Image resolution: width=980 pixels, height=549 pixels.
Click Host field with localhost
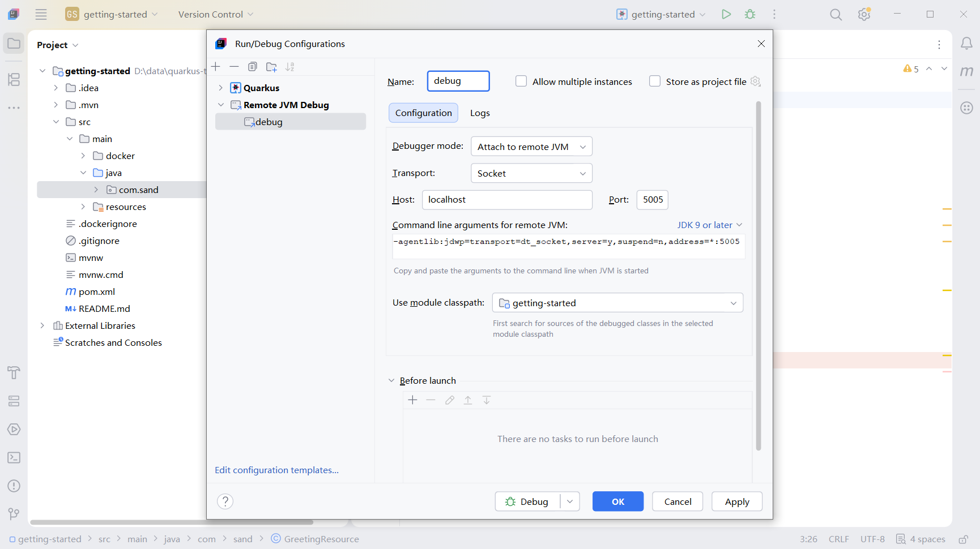click(507, 200)
